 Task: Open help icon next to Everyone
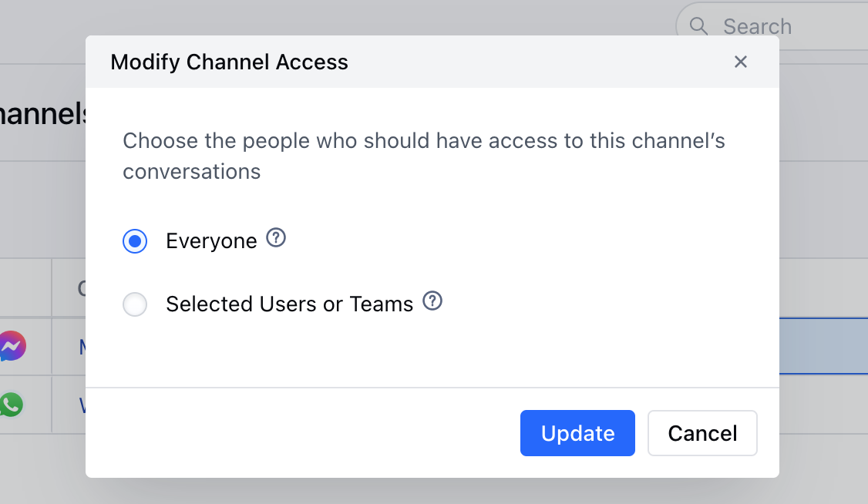[276, 238]
